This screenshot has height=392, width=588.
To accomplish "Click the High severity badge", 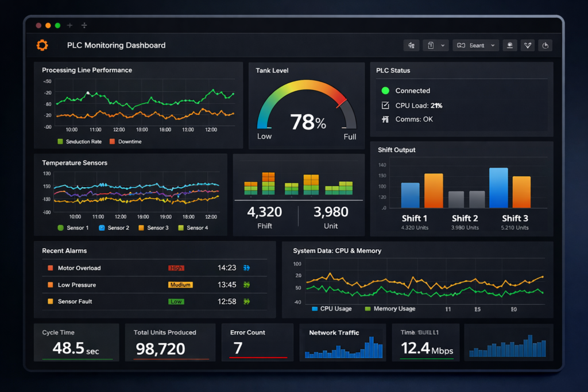I will (x=176, y=268).
